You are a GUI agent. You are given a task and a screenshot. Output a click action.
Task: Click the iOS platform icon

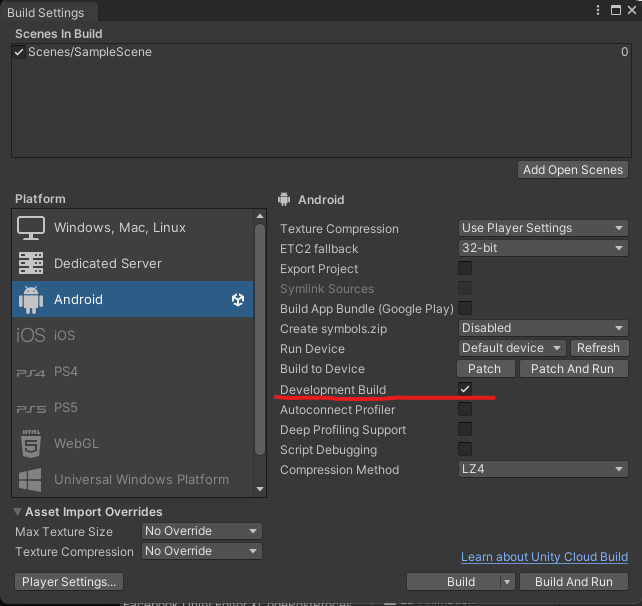(31, 335)
